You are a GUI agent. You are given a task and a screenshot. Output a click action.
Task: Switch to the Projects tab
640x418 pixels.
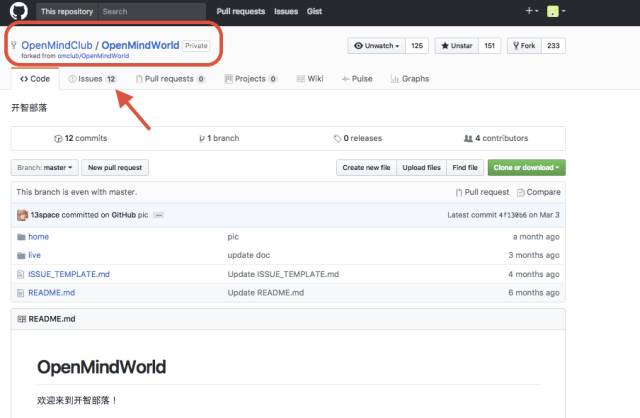(251, 79)
